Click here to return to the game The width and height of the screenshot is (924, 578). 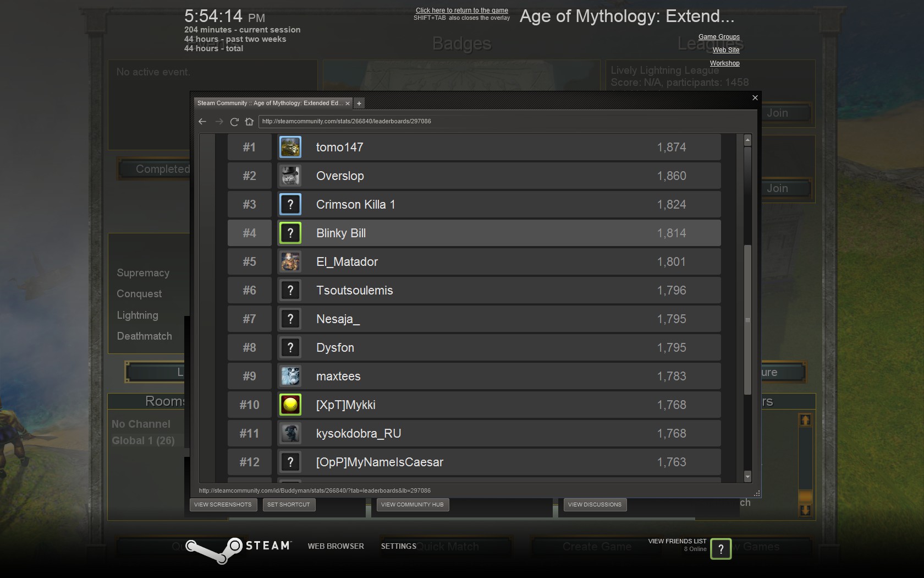pyautogui.click(x=462, y=10)
